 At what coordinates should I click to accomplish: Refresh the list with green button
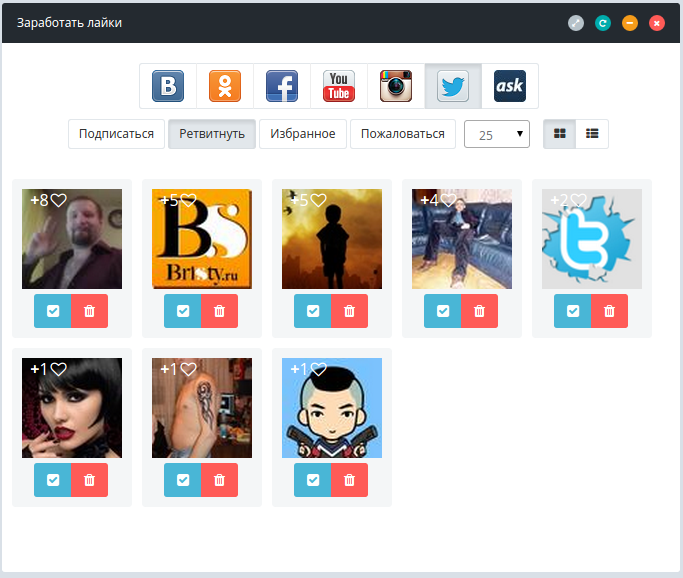point(603,23)
